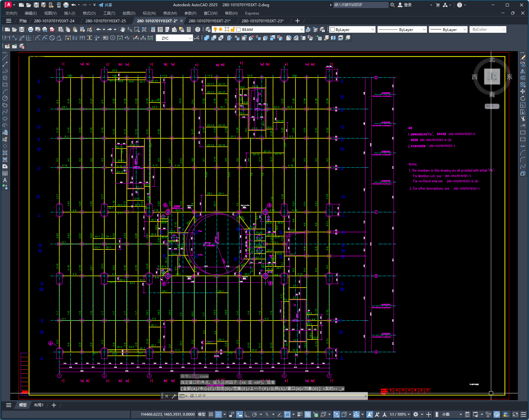Click the 共享 share button
The image size is (529, 420).
[105, 5]
